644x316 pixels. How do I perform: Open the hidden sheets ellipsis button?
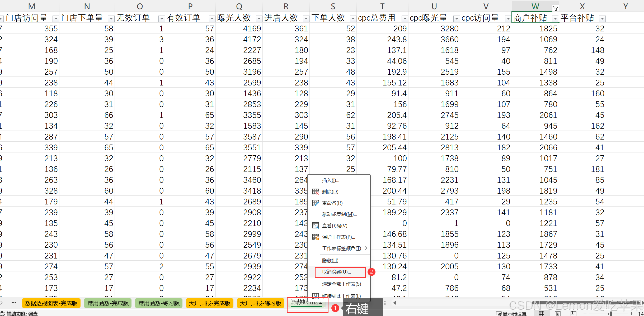pos(14,303)
